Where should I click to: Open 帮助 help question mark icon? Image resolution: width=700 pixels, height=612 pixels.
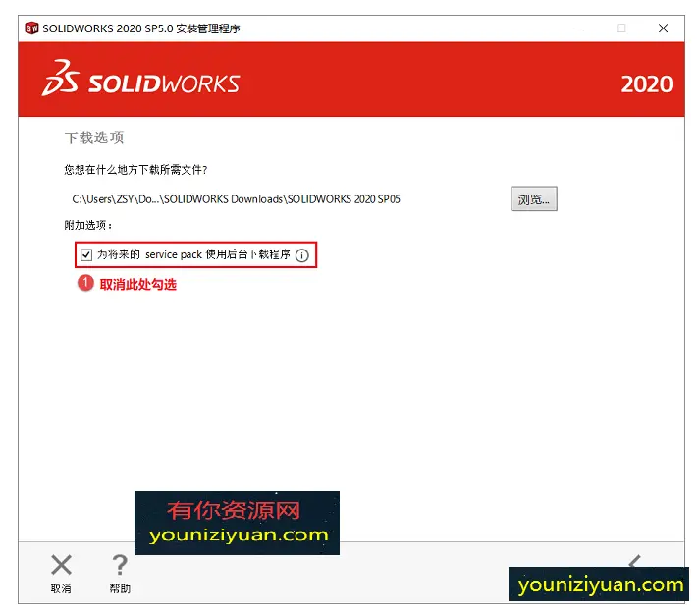120,565
